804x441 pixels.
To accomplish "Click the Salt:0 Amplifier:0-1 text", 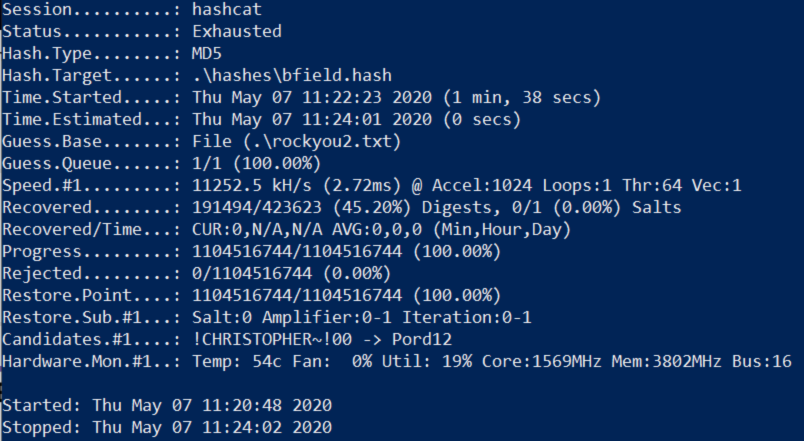I will click(x=292, y=318).
